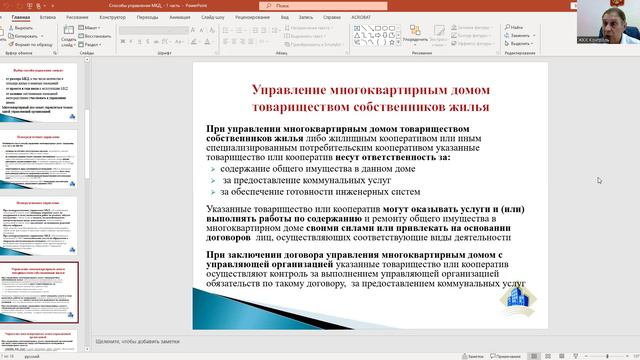Screen dimensions: 640x360
Task: Open Shape Outline (Контур фигуры) dropdown
Action: click(x=472, y=36)
